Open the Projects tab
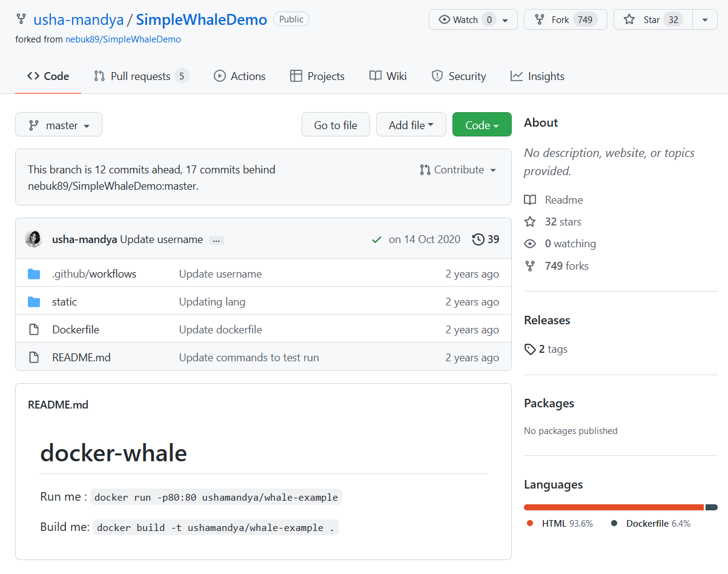The image size is (728, 574). pos(317,76)
